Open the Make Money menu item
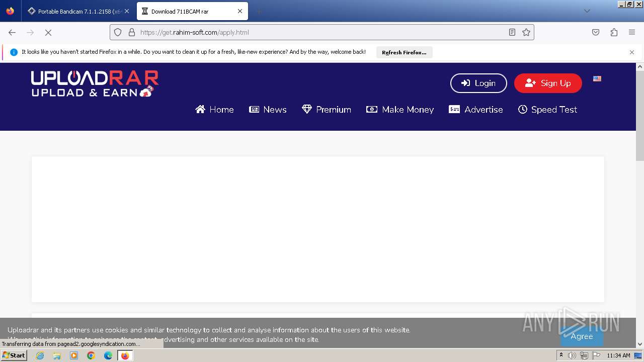 pyautogui.click(x=400, y=110)
